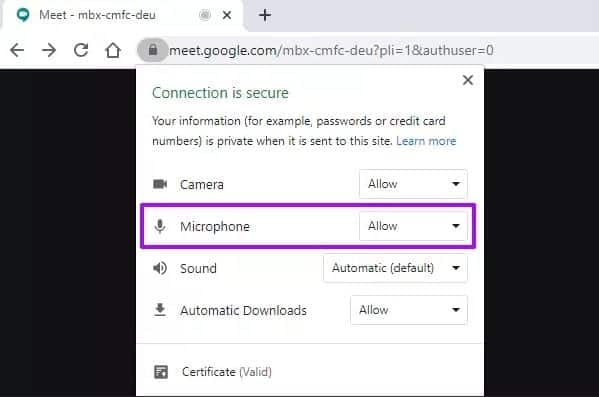Follow the Learn more link
Image resolution: width=599 pixels, height=397 pixels.
pyautogui.click(x=426, y=141)
